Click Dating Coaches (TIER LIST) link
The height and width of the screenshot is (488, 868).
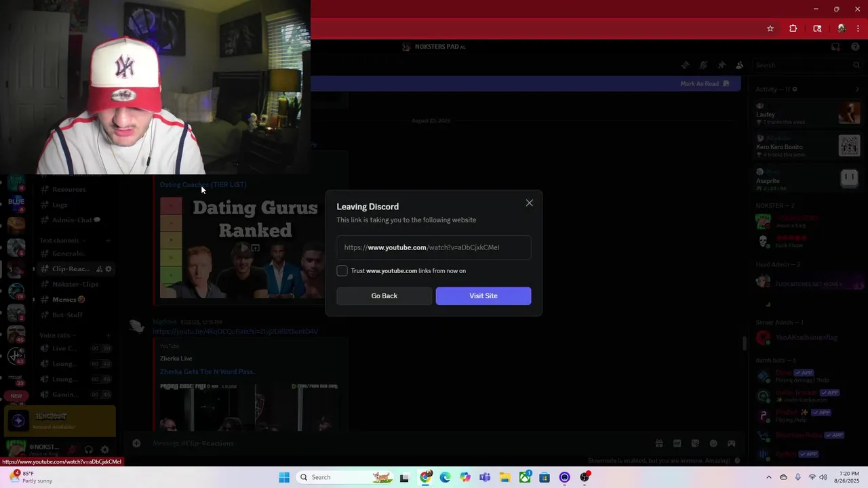click(x=203, y=184)
